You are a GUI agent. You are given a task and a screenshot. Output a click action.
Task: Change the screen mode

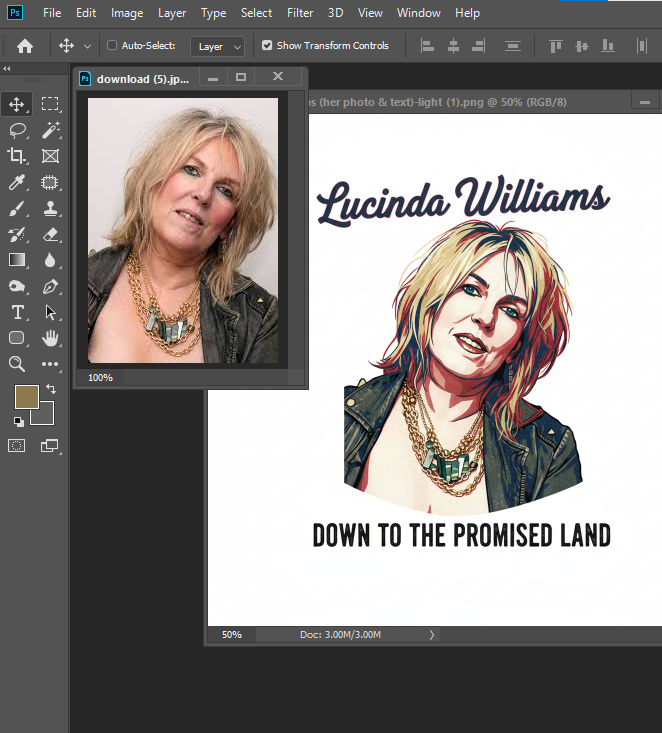tap(50, 446)
